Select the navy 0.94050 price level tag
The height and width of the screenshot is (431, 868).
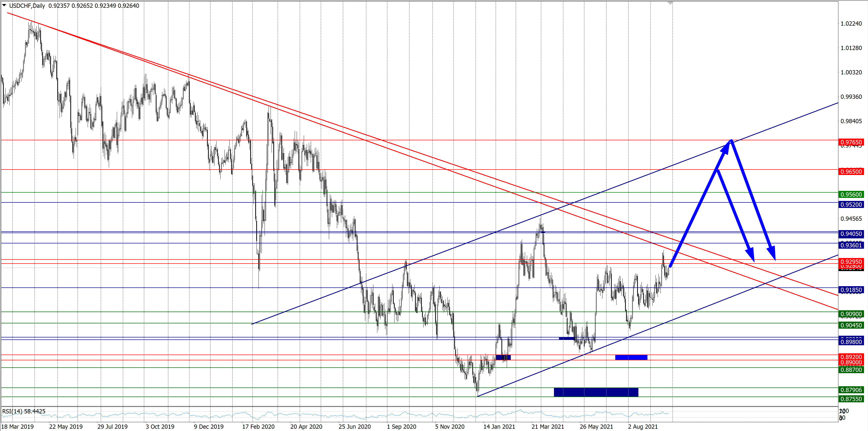point(851,234)
